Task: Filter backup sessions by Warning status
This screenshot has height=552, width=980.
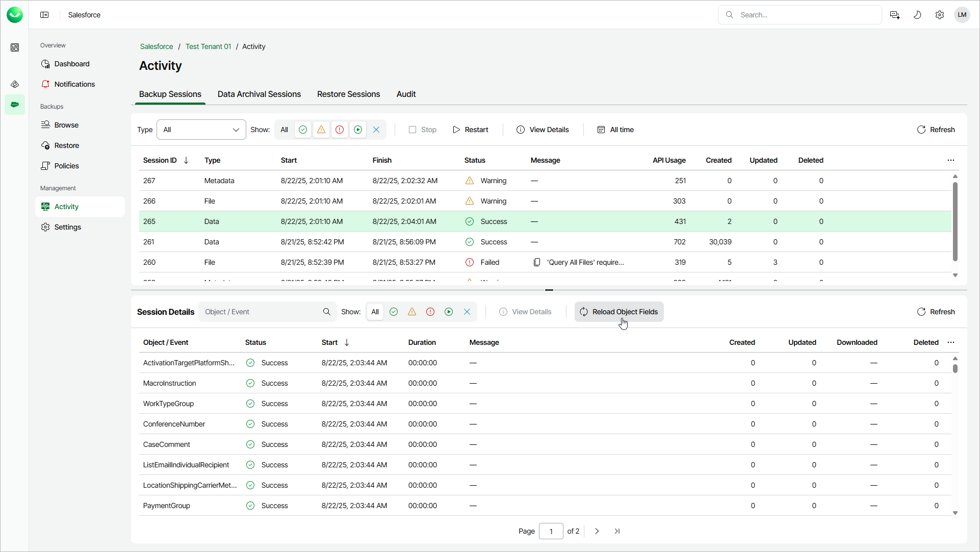Action: [x=321, y=130]
